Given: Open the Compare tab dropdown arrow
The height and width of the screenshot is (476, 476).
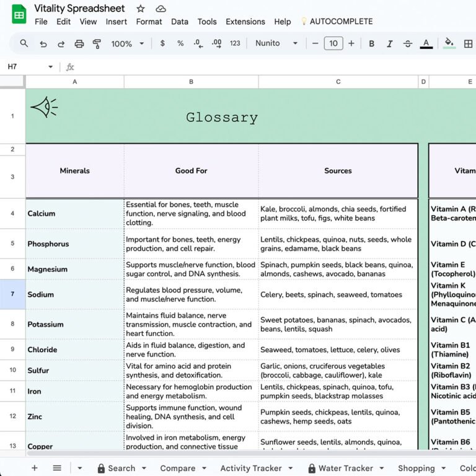Looking at the screenshot, I should point(204,468).
